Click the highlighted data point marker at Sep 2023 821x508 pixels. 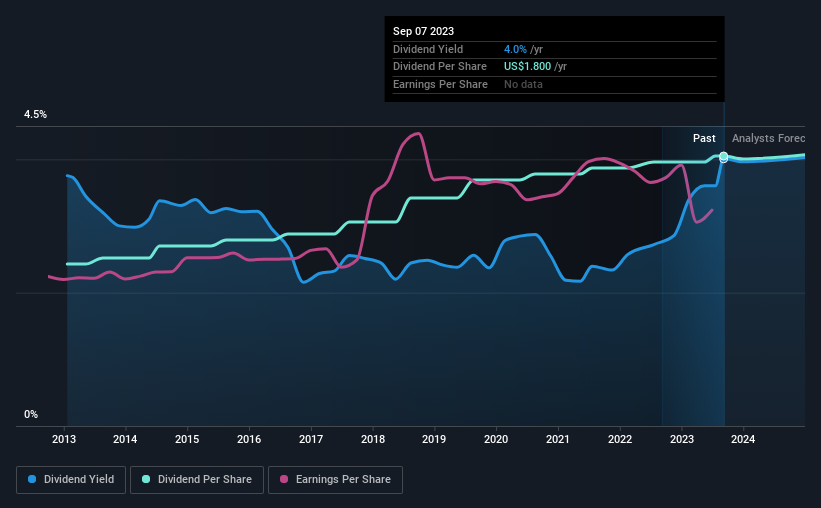(x=724, y=157)
